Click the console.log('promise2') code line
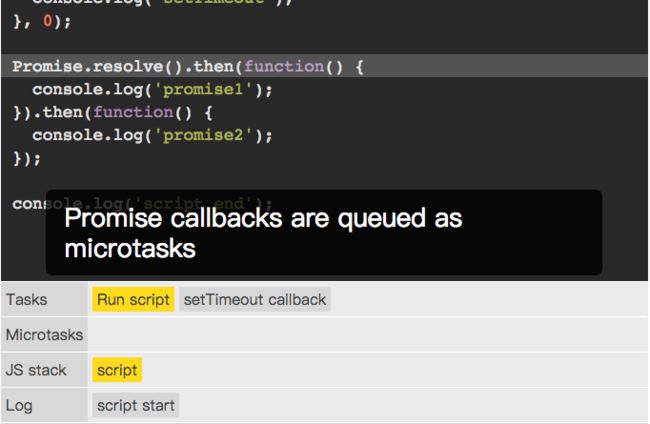This screenshot has width=650, height=424. [x=152, y=136]
